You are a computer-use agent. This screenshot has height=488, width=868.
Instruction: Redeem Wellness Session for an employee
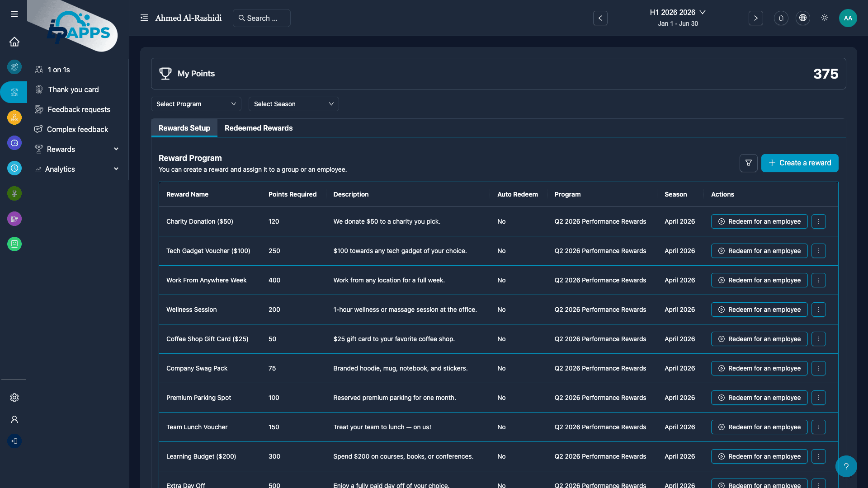[759, 310]
